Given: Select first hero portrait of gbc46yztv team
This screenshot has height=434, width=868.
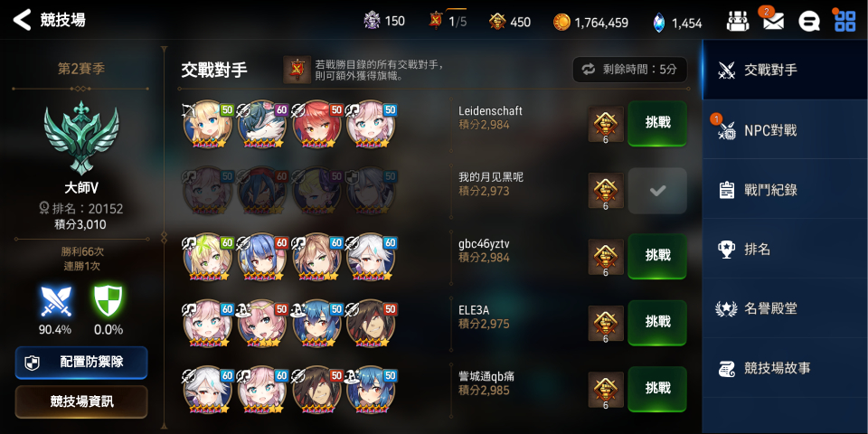Looking at the screenshot, I should (207, 258).
